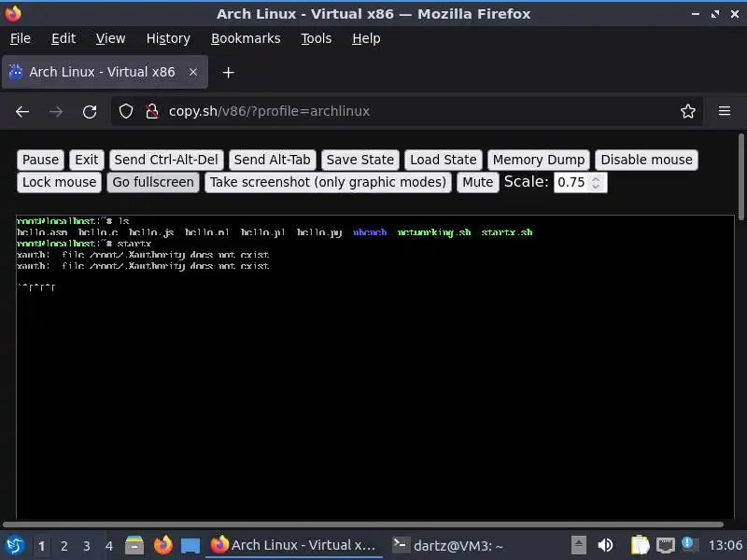Click the 13:06 clock in the taskbar
The height and width of the screenshot is (560, 747).
pos(726,545)
